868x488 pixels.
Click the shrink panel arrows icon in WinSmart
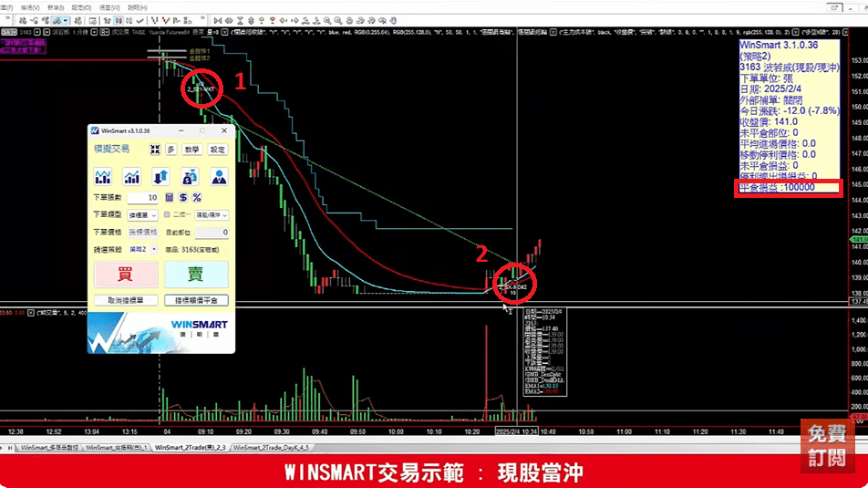tap(155, 150)
